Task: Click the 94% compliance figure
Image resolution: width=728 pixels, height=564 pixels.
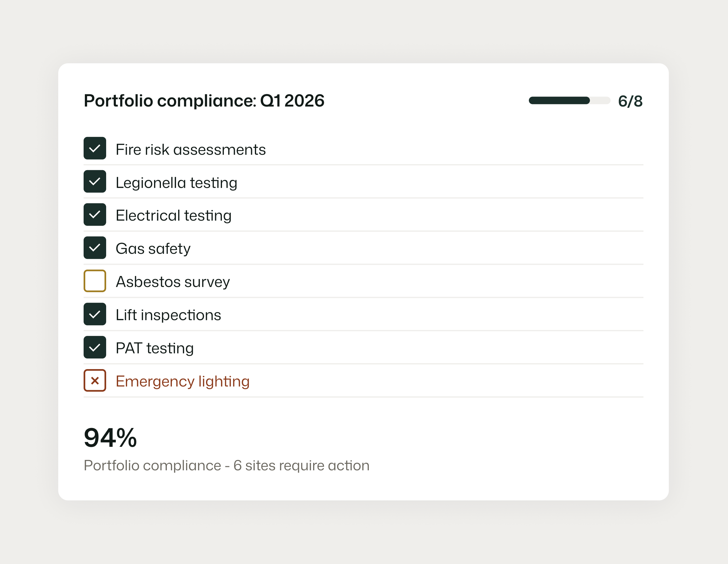Action: 110,438
